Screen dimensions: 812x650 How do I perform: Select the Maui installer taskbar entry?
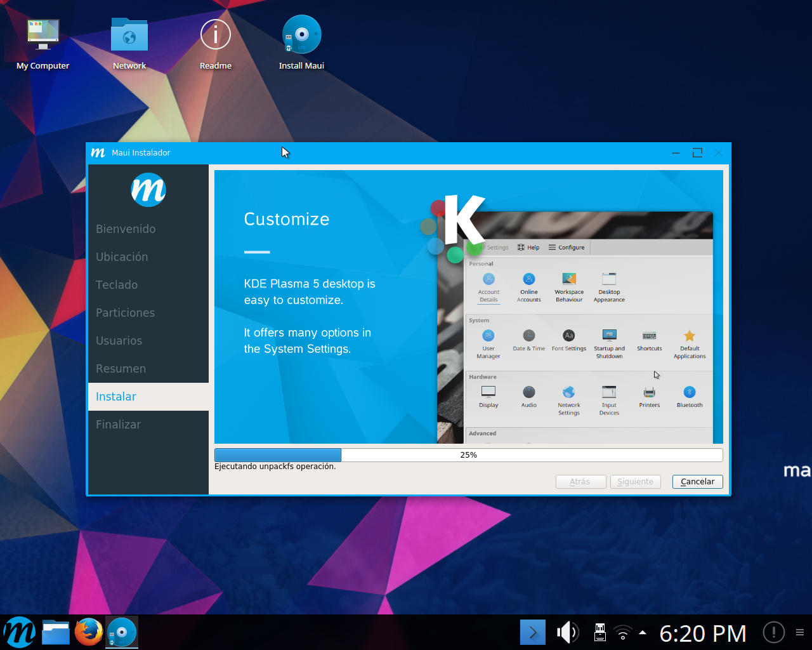[x=122, y=632]
